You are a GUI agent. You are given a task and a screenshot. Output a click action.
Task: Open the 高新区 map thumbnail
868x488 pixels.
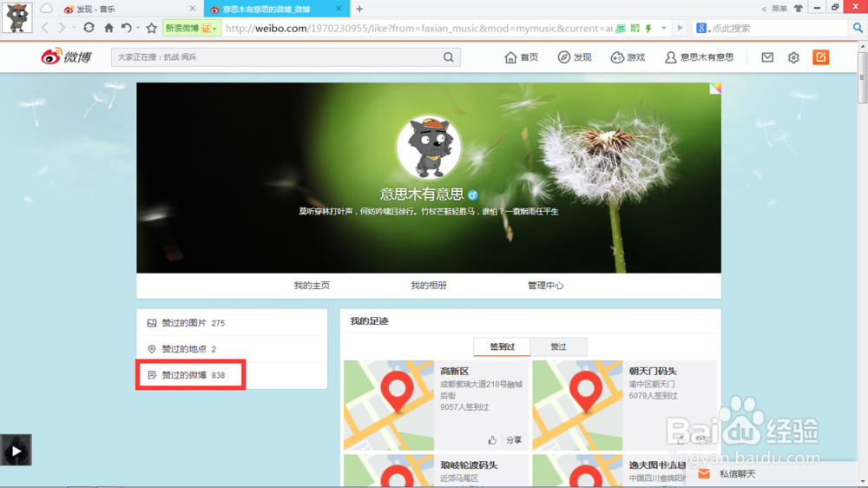click(389, 405)
